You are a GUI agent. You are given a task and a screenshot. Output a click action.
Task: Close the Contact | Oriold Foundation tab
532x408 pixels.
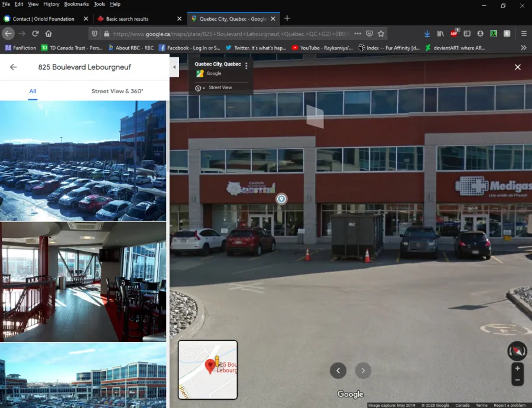(x=86, y=19)
